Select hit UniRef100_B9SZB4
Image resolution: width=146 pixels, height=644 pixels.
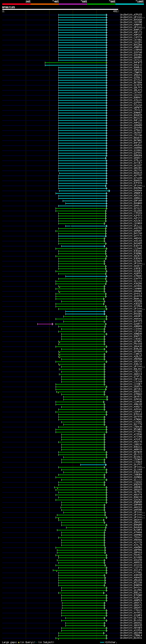(131, 45)
